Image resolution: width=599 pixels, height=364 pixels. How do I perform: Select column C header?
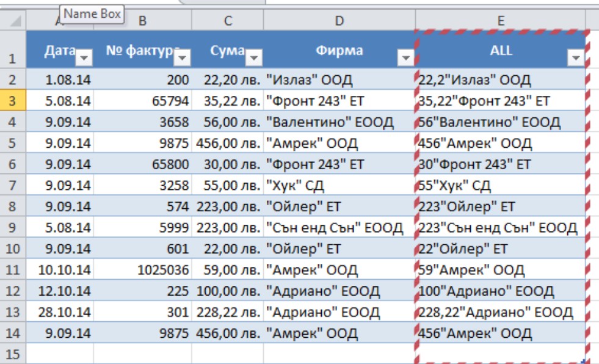coord(228,21)
